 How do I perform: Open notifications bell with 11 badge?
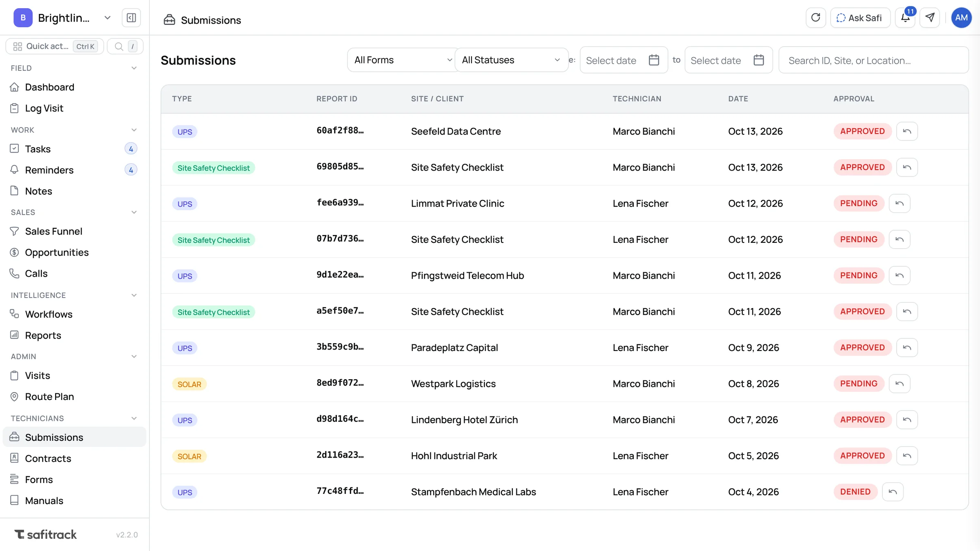pyautogui.click(x=905, y=18)
